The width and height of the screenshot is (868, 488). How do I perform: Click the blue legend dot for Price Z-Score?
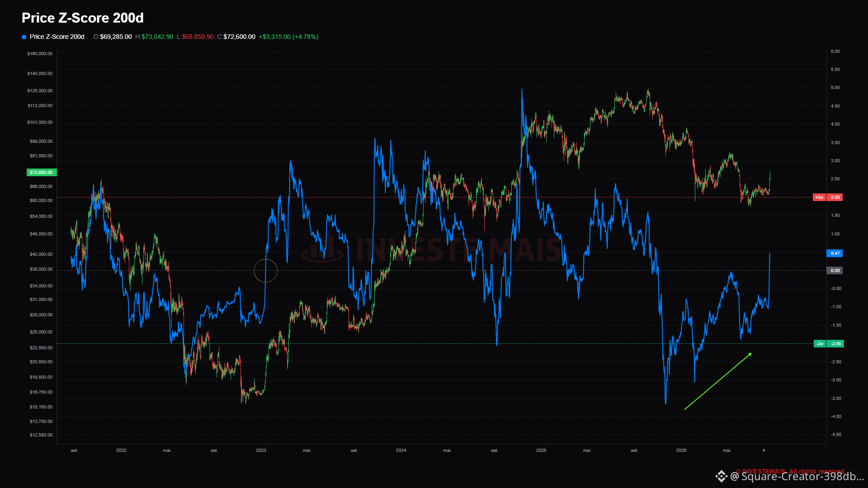coord(24,37)
